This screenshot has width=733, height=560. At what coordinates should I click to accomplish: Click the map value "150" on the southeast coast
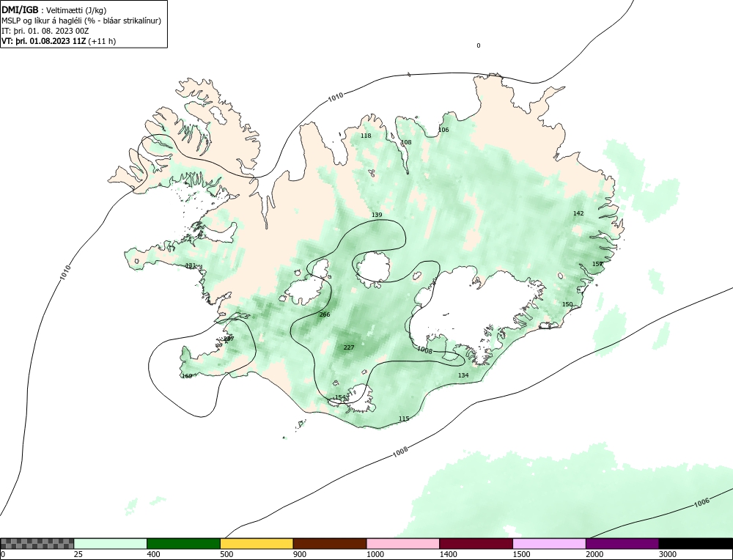click(567, 304)
